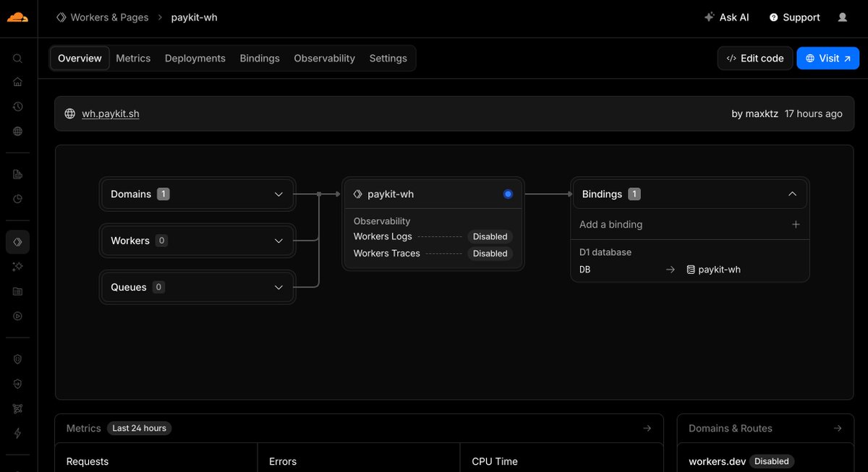Click the blue status dot on paykit-wh node
The width and height of the screenshot is (868, 472).
pyautogui.click(x=508, y=194)
